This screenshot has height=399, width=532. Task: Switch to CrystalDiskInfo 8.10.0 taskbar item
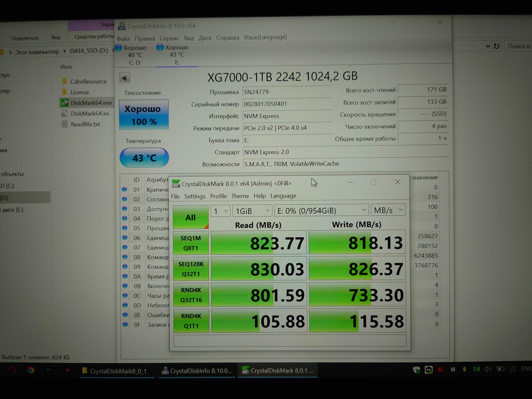click(x=197, y=371)
